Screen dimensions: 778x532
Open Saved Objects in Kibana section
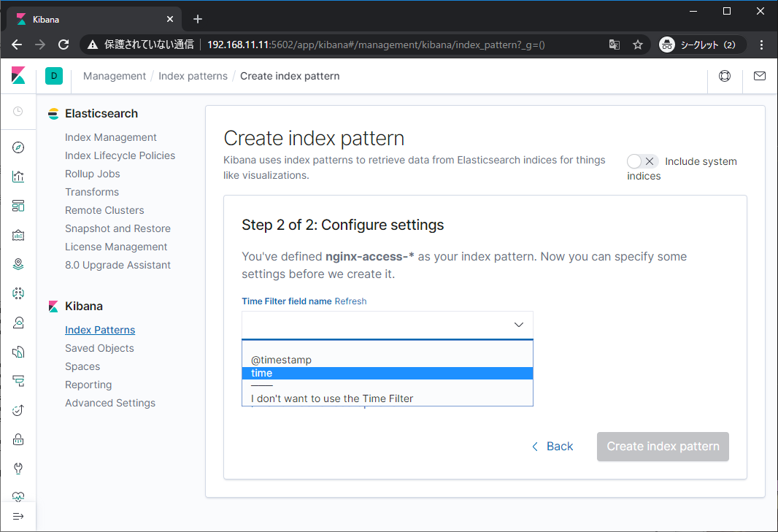point(99,348)
